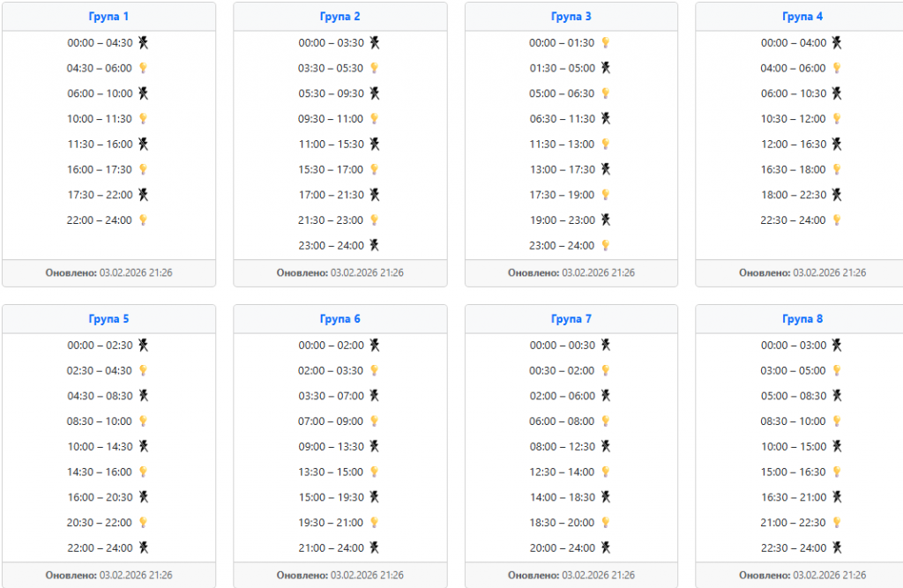The height and width of the screenshot is (588, 903).
Task: Click bulb icon beside 14:30–16:00 in Група 5
Action: click(143, 473)
